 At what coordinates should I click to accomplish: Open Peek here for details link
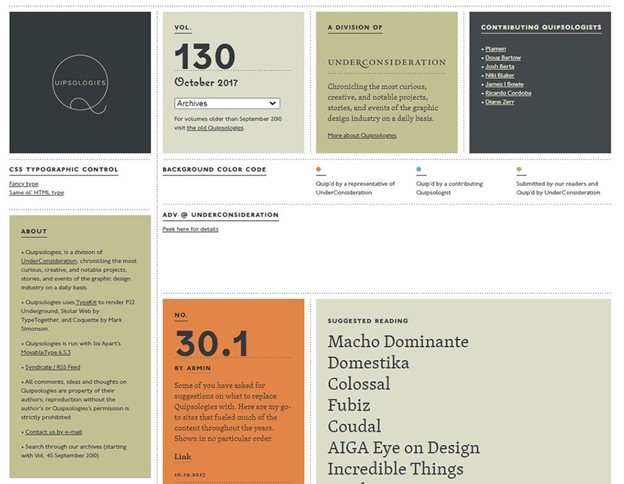(x=190, y=229)
